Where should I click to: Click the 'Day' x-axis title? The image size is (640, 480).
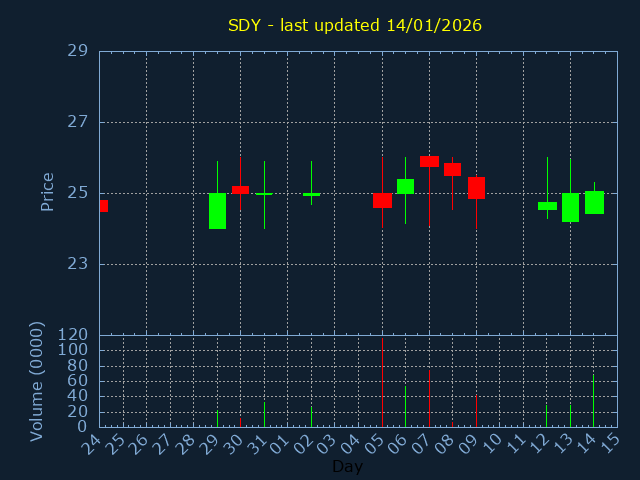(347, 466)
